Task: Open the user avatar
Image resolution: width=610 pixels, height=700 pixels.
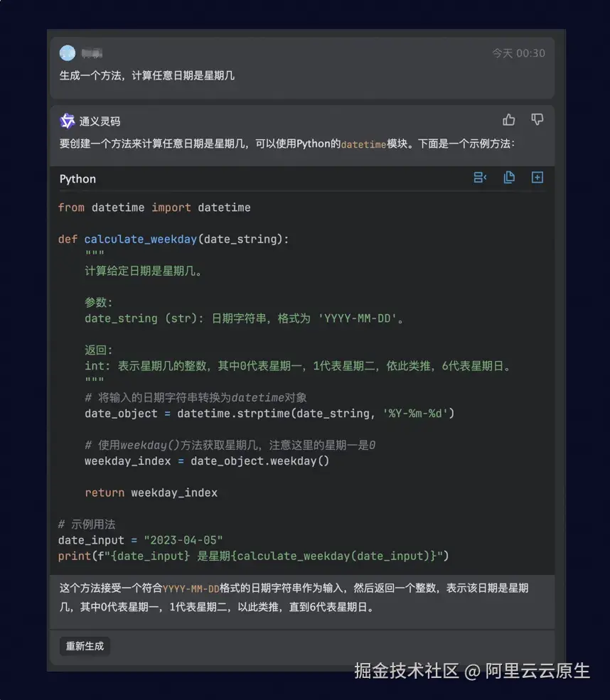Action: click(x=67, y=53)
